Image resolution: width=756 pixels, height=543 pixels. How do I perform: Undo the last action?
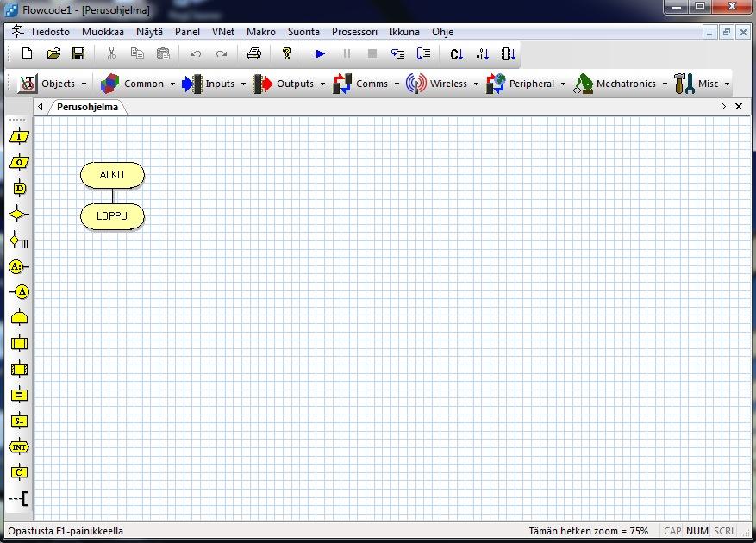(196, 54)
